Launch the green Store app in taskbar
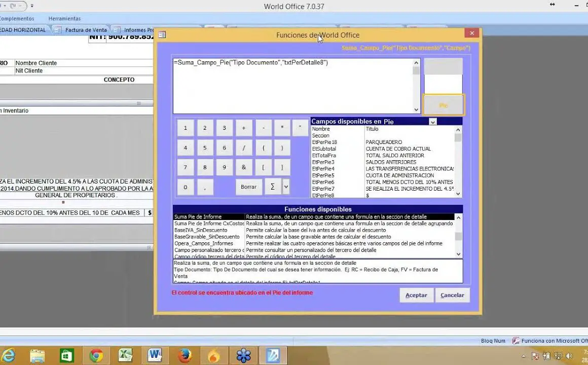588x365 pixels. coord(66,355)
